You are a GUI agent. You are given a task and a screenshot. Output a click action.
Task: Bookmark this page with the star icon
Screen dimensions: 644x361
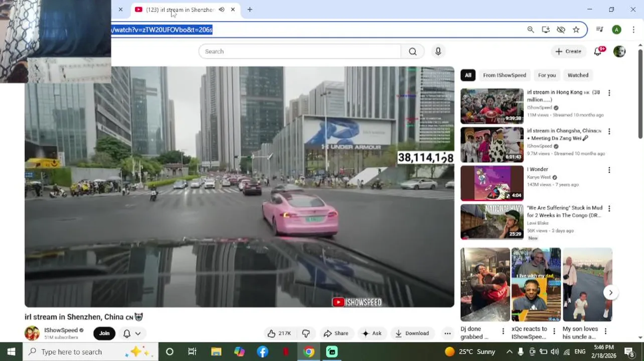coord(576,30)
